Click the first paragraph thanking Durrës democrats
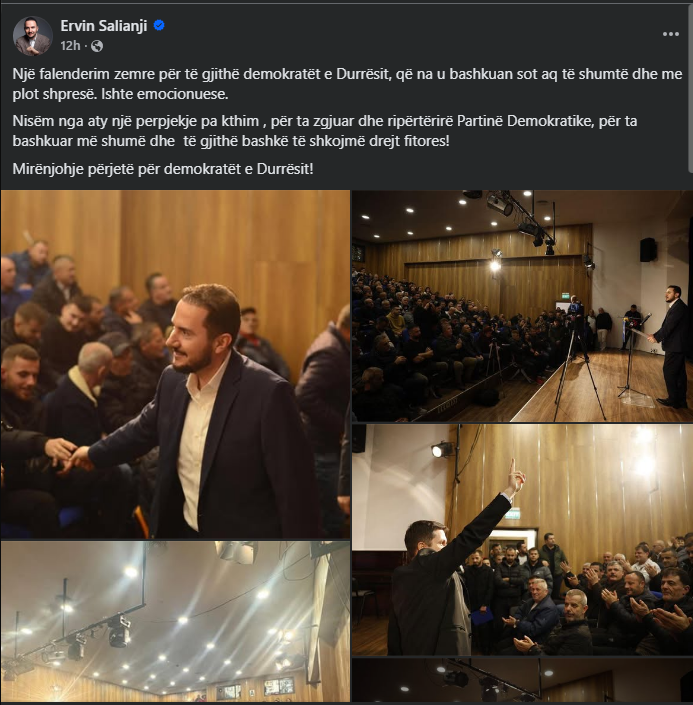The width and height of the screenshot is (693, 705). [x=347, y=84]
